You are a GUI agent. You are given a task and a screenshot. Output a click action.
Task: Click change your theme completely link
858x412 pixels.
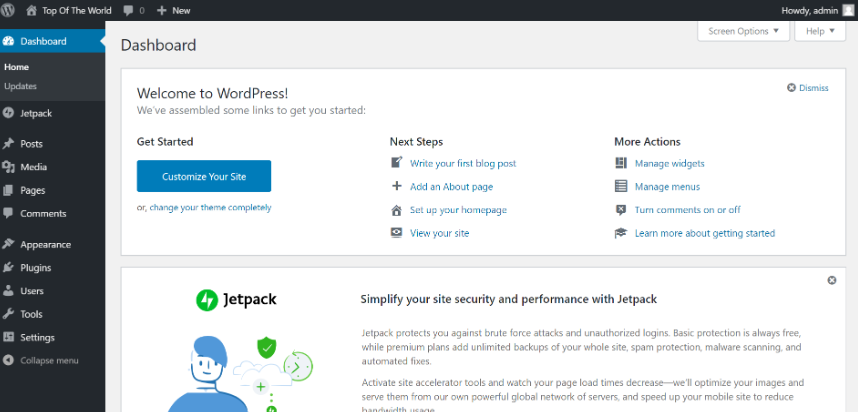pyautogui.click(x=210, y=207)
